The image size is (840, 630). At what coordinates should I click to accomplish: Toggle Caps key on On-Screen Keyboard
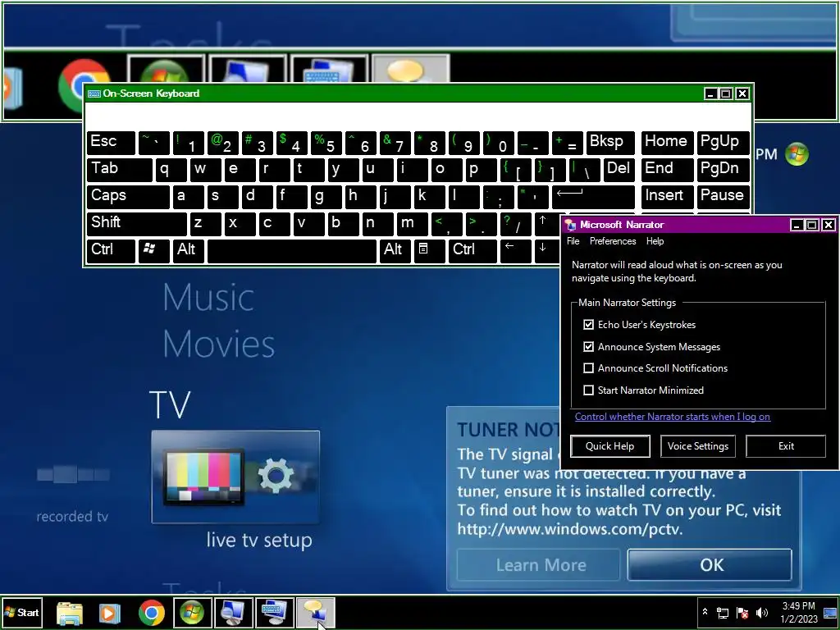128,197
